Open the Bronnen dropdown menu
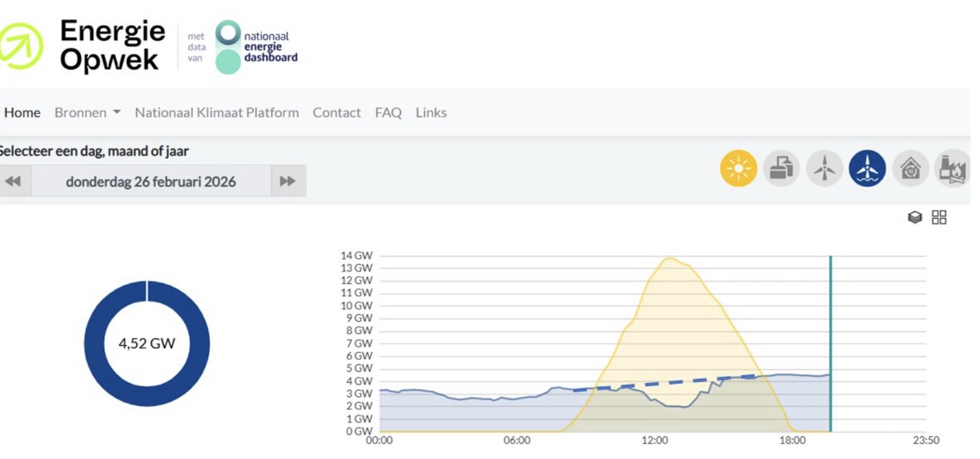The height and width of the screenshot is (459, 980). tap(87, 113)
